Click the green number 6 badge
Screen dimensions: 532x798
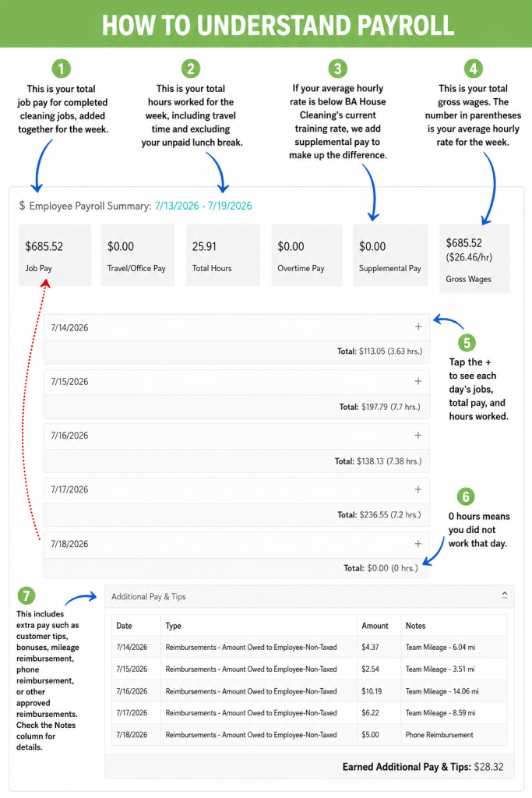coord(466,496)
